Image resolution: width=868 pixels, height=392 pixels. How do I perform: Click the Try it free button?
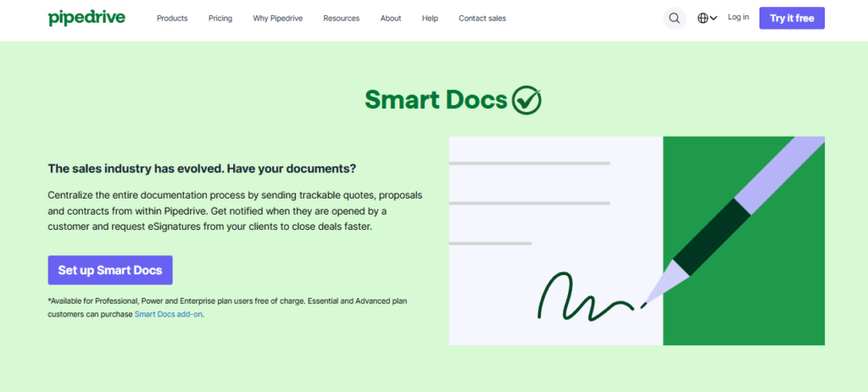[x=793, y=19]
